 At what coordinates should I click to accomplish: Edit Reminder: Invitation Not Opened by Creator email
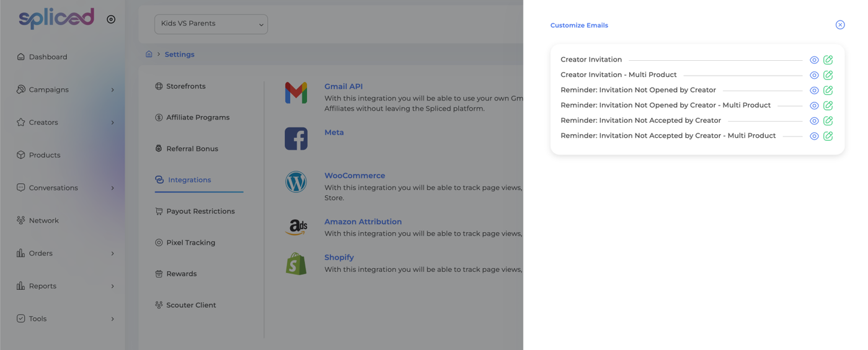point(828,91)
